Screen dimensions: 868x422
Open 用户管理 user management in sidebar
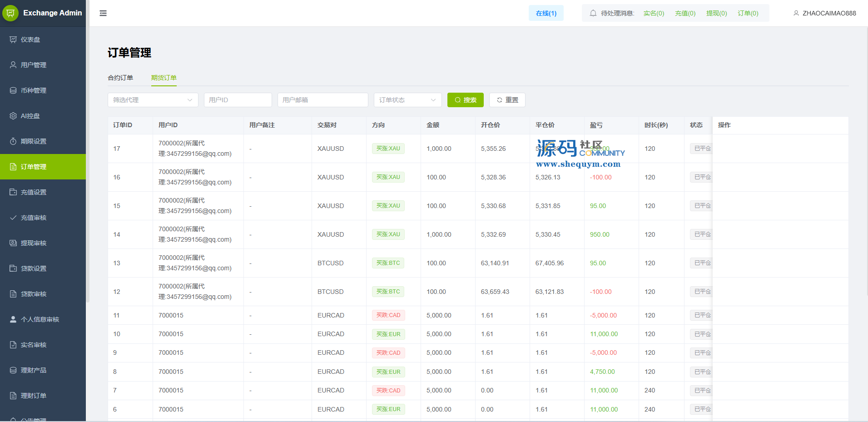(33, 65)
